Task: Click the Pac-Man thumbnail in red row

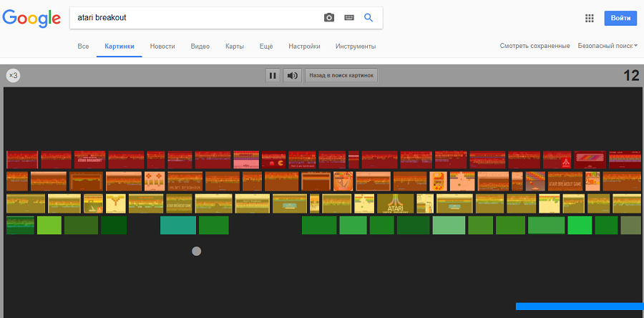Action: [x=273, y=160]
